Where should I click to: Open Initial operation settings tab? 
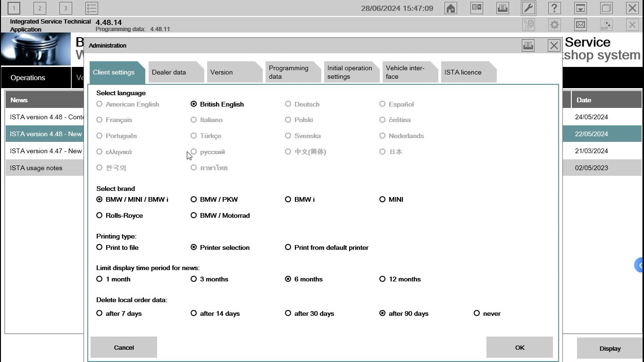click(x=351, y=72)
